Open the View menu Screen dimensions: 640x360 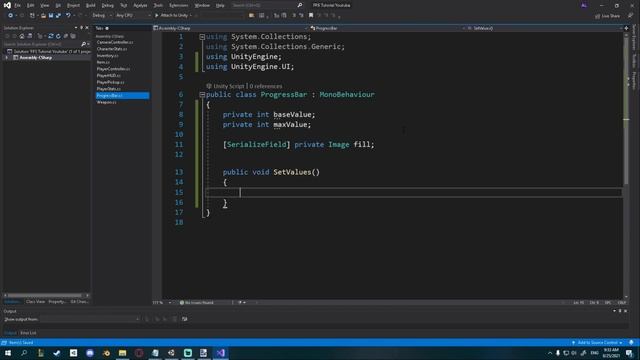coord(44,5)
